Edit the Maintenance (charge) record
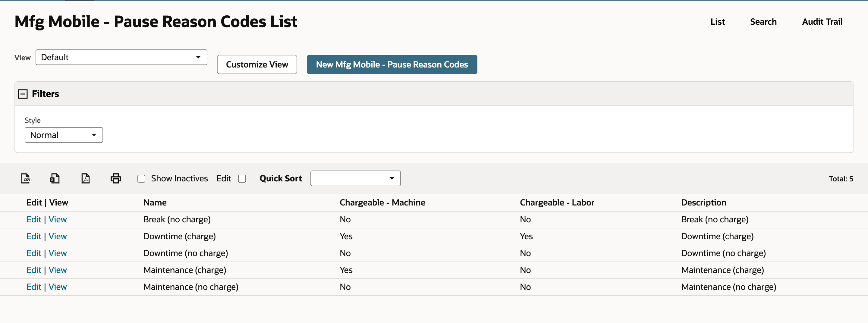Viewport: 868px width, 323px height. tap(34, 270)
